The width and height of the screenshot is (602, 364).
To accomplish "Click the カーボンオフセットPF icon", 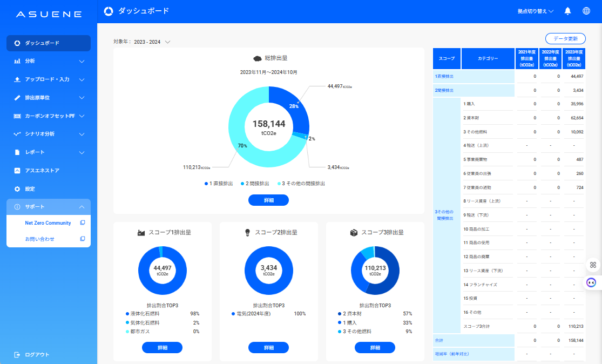I will pos(17,116).
